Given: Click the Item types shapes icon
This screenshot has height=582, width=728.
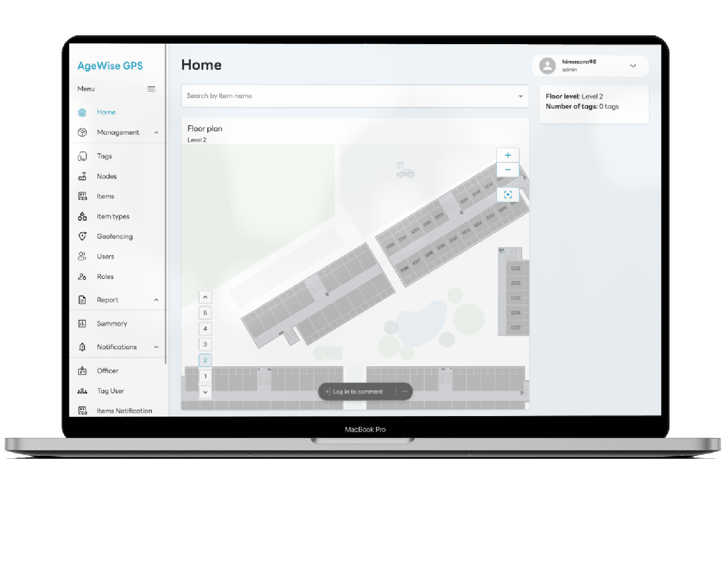Looking at the screenshot, I should pos(83,216).
